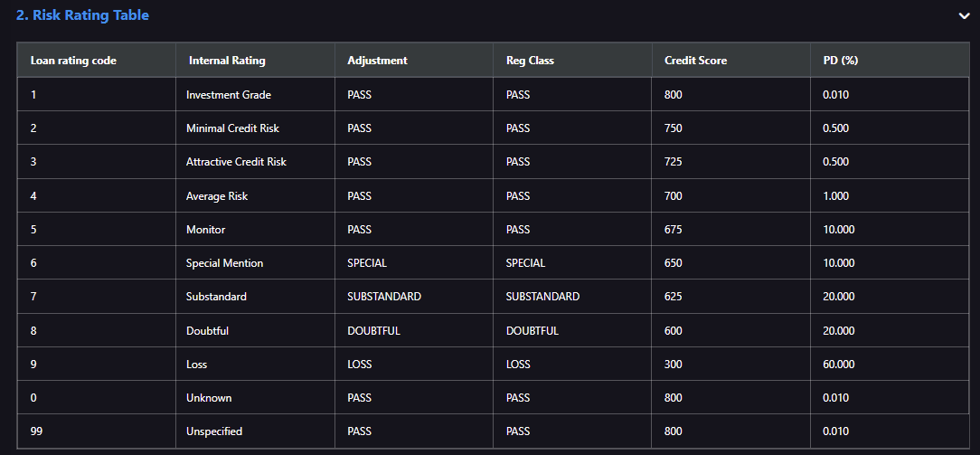980x455 pixels.
Task: Click the 60.000 PD value cell
Action: 890,365
